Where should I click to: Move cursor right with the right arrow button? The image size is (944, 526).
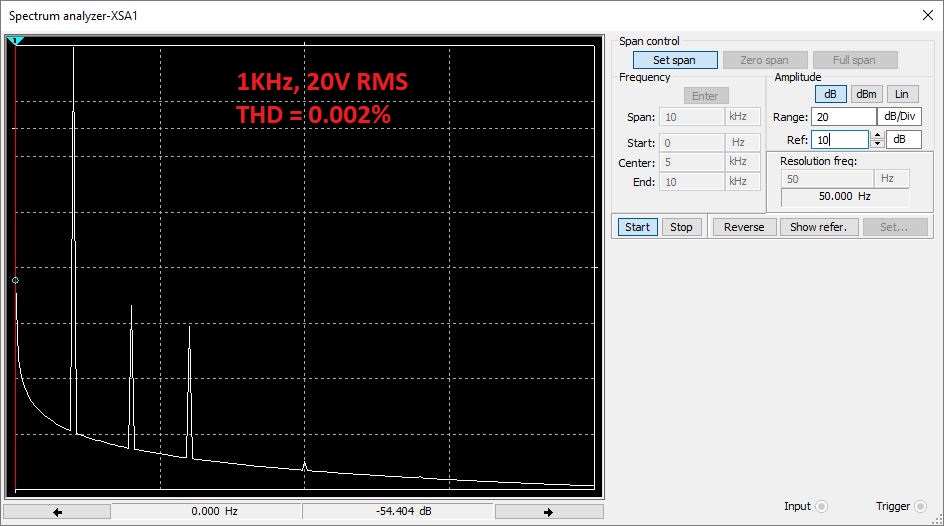[548, 512]
